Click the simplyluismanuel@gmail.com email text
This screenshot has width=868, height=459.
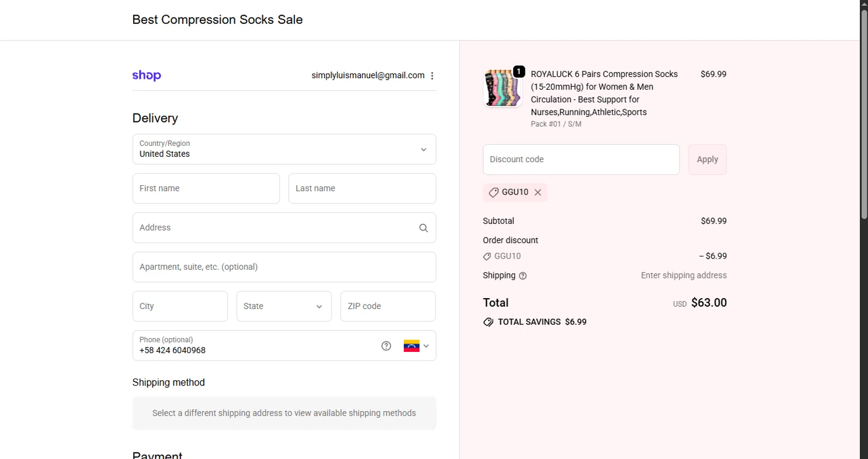(x=368, y=75)
